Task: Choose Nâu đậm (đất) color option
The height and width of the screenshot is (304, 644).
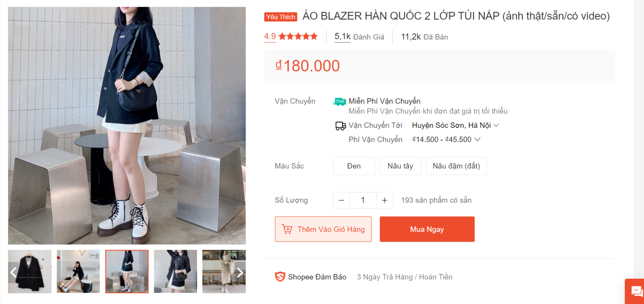Action: point(456,166)
